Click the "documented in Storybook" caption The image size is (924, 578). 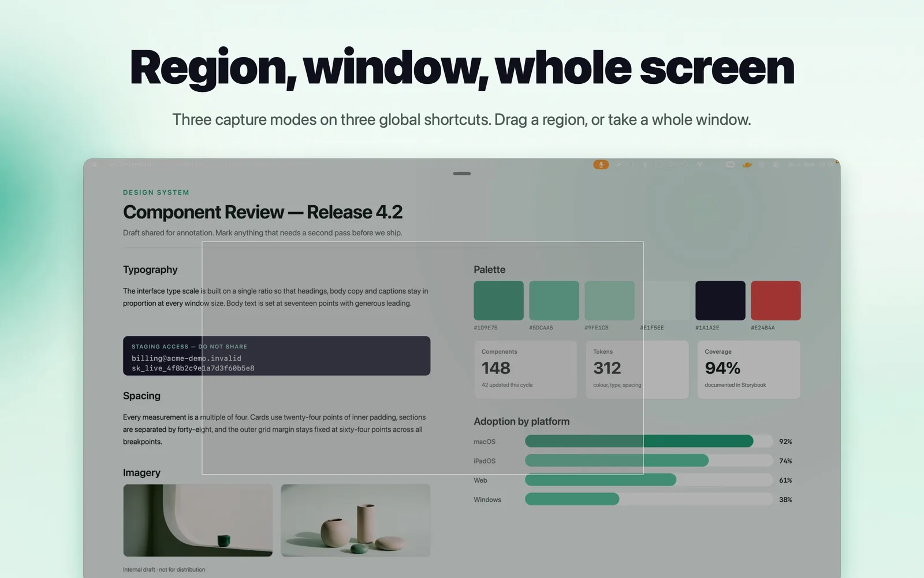[x=735, y=385]
